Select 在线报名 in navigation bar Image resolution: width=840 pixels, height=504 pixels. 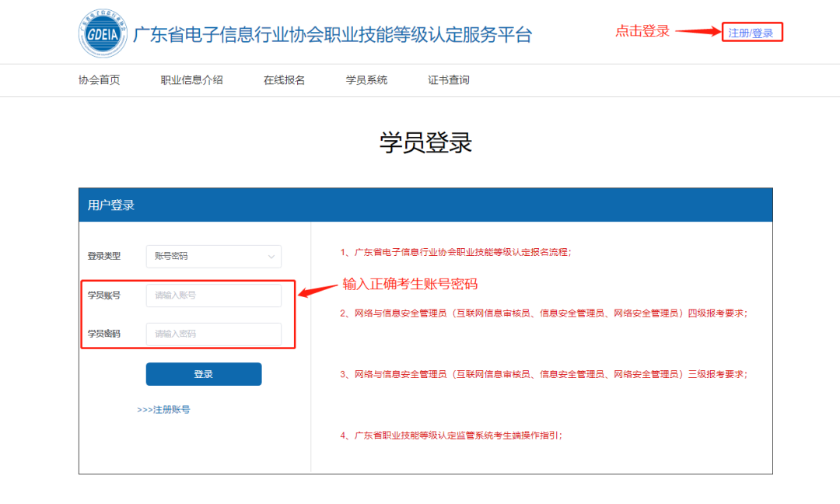click(284, 80)
